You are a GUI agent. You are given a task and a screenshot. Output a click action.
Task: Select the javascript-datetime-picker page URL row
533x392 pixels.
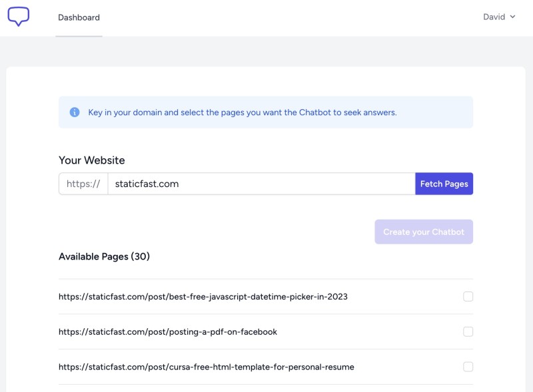pos(266,297)
